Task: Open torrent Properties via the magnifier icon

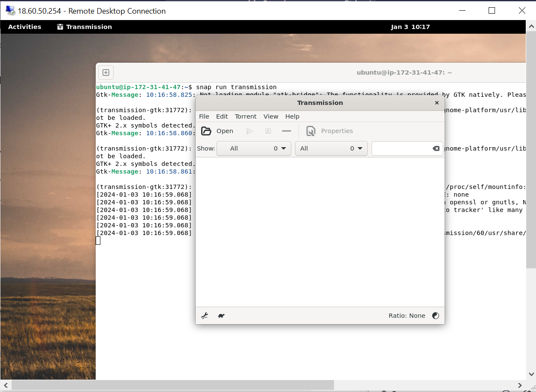Action: coord(311,131)
